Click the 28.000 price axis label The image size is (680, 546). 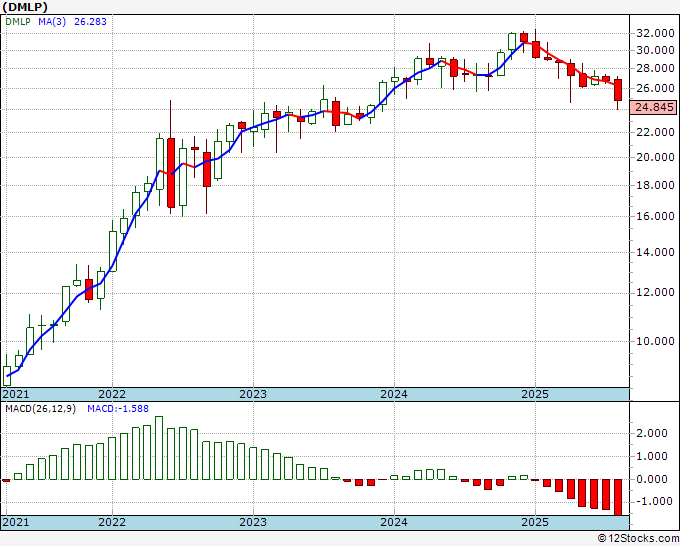pos(655,69)
